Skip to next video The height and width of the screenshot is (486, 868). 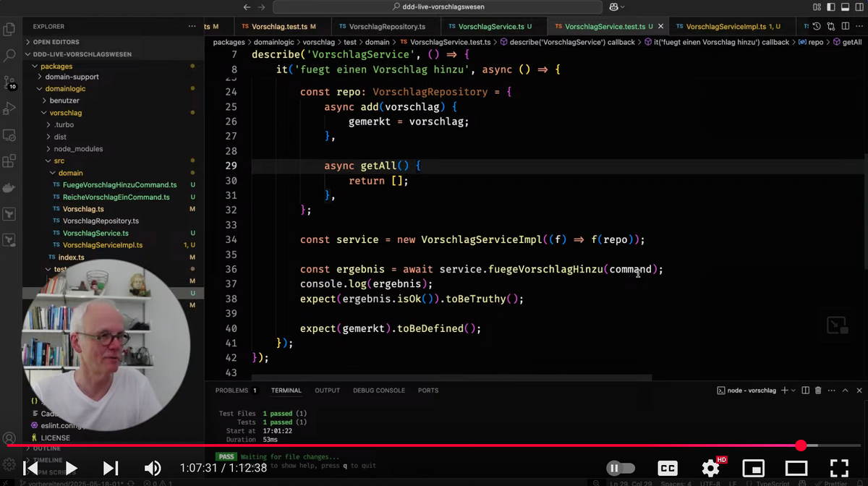pyautogui.click(x=110, y=468)
